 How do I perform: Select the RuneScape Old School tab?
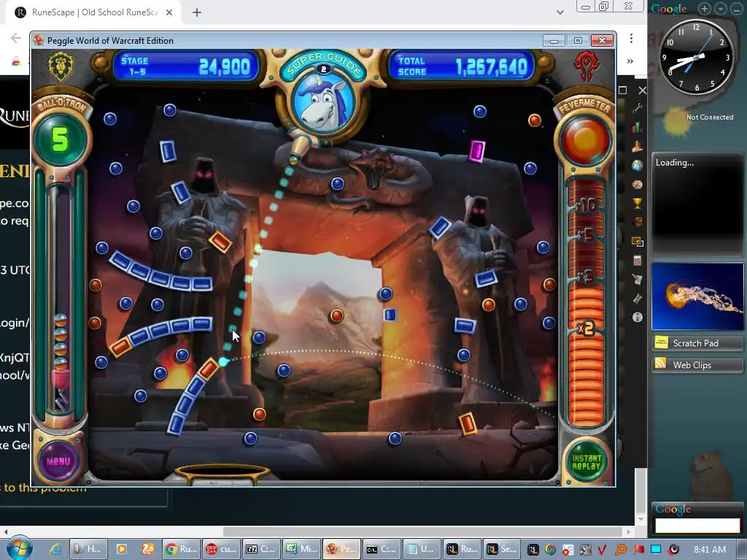point(94,12)
